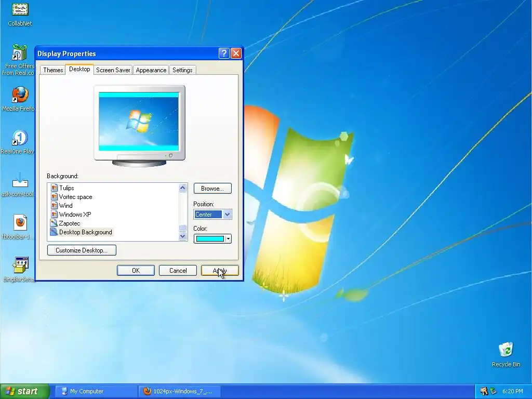
Task: Click the cyan color swatch
Action: click(x=210, y=239)
